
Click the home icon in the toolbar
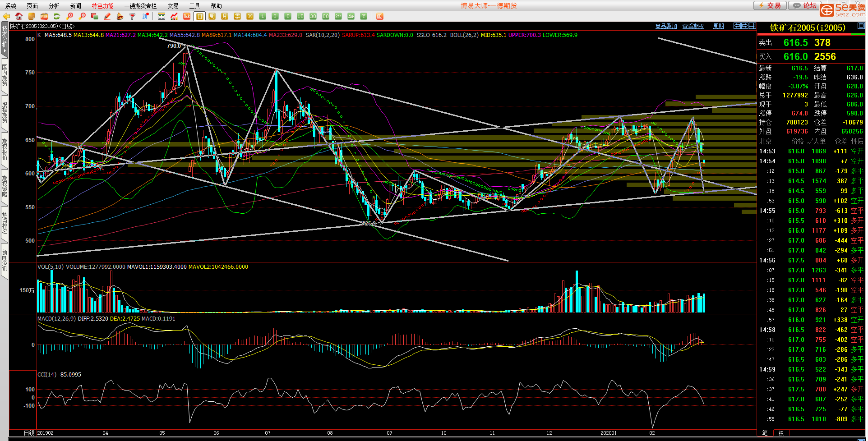(x=19, y=16)
